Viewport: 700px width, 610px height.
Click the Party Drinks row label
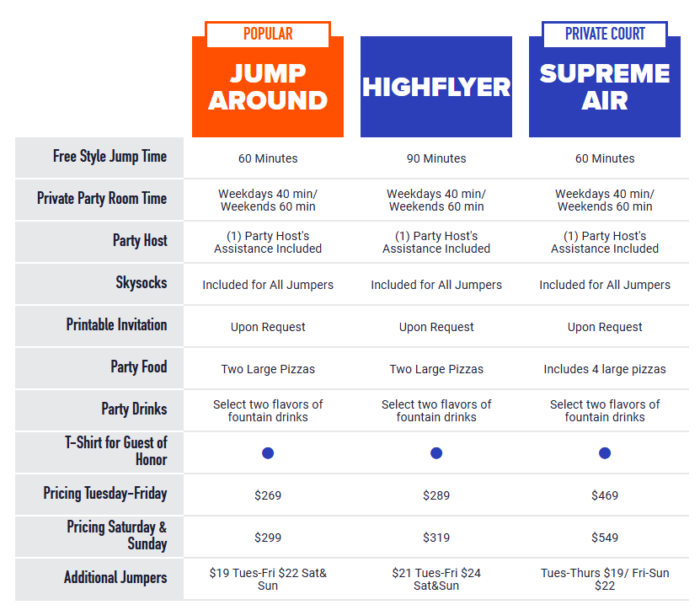coord(134,409)
